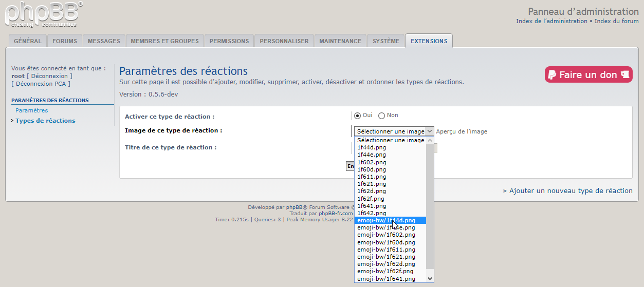Open the Index du forum link
This screenshot has height=287, width=644.
617,21
